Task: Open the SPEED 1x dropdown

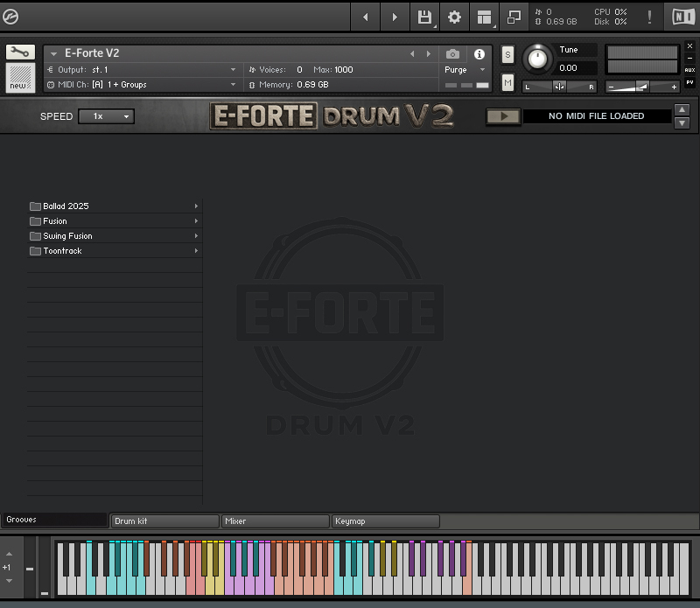Action: 106,116
